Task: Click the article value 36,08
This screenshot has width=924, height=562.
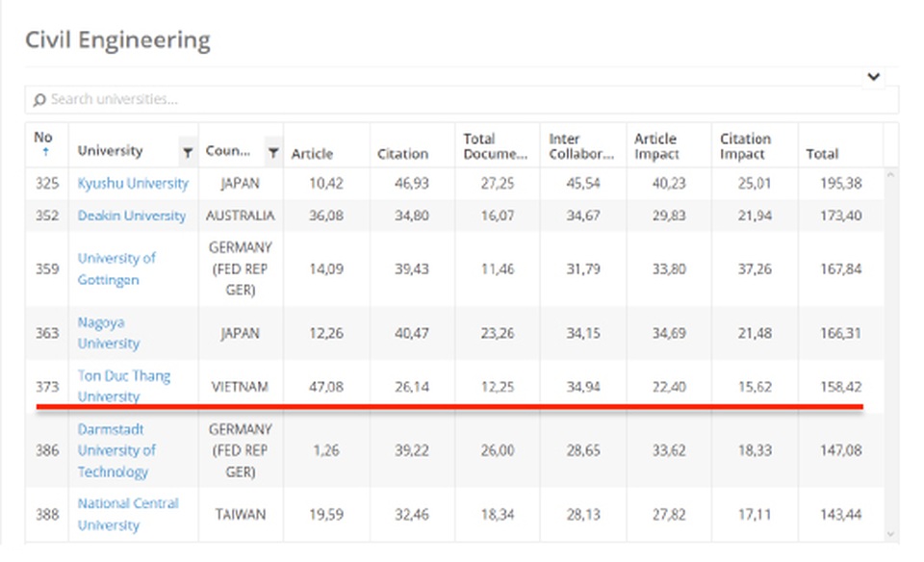Action: coord(326,216)
